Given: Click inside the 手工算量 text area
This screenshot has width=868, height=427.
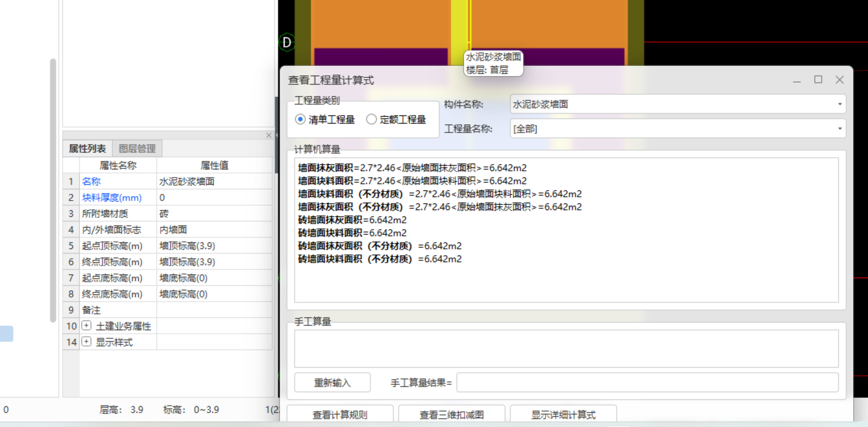Looking at the screenshot, I should [566, 348].
